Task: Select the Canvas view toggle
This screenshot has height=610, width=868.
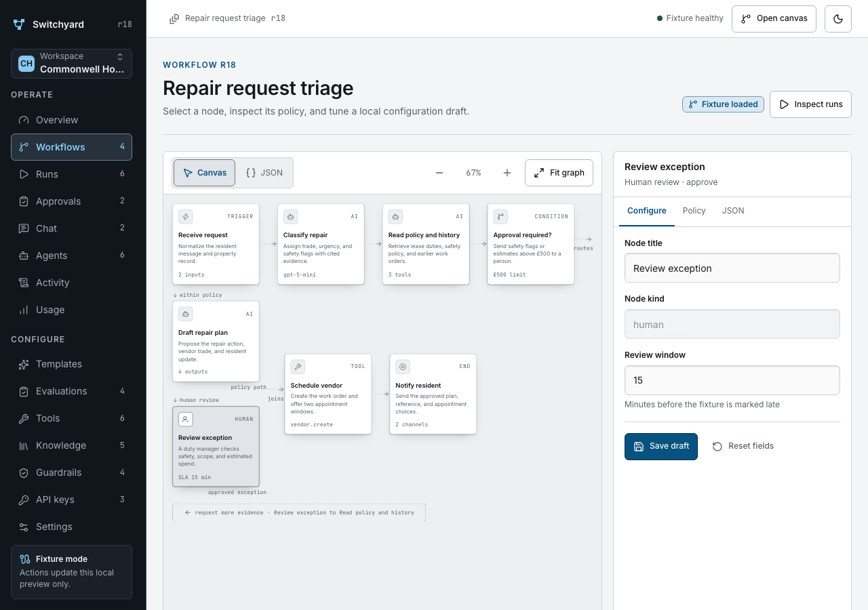Action: click(x=205, y=173)
